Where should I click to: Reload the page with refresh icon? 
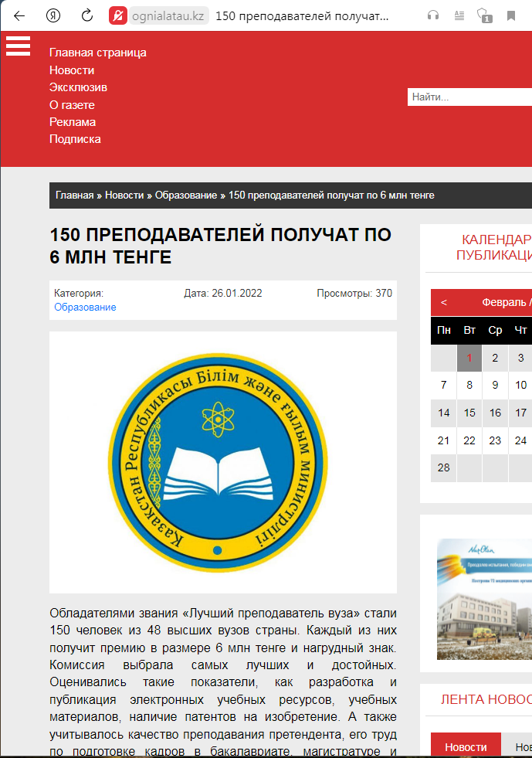87,15
